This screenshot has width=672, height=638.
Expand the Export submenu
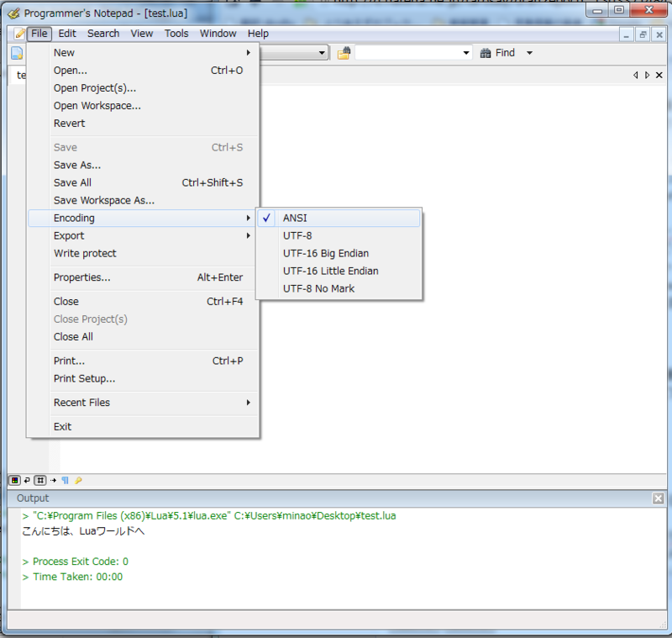(x=143, y=235)
